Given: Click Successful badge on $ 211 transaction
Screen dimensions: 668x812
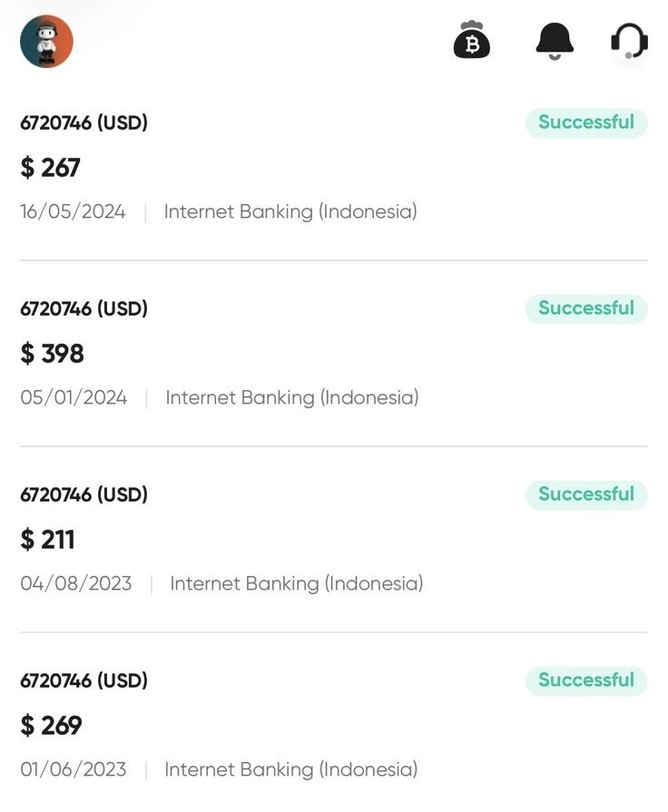Looking at the screenshot, I should click(x=586, y=494).
